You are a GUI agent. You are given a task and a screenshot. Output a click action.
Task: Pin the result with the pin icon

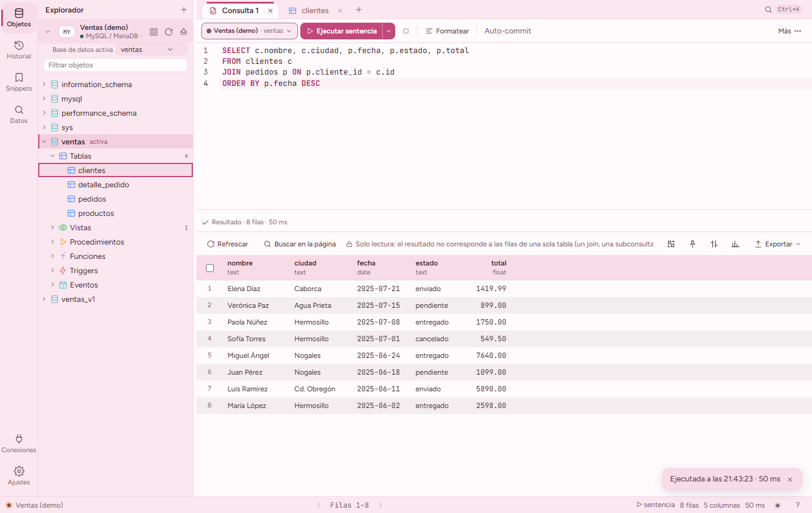point(693,244)
